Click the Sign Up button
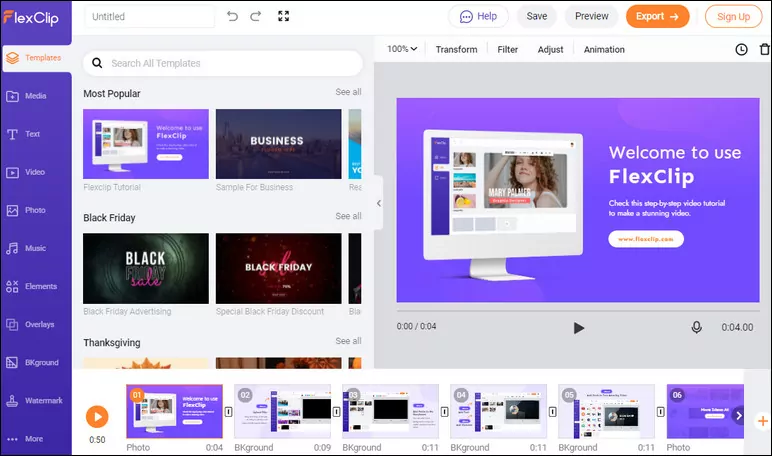The image size is (772, 456). (x=733, y=17)
